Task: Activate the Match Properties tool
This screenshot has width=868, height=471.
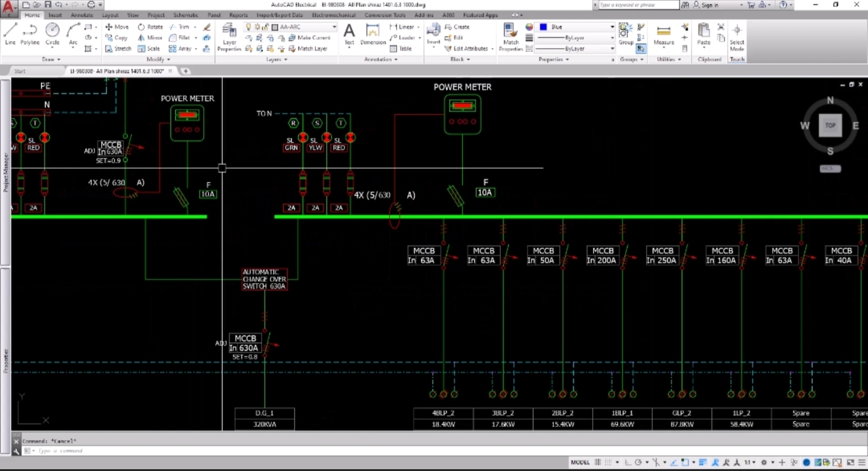Action: point(511,37)
